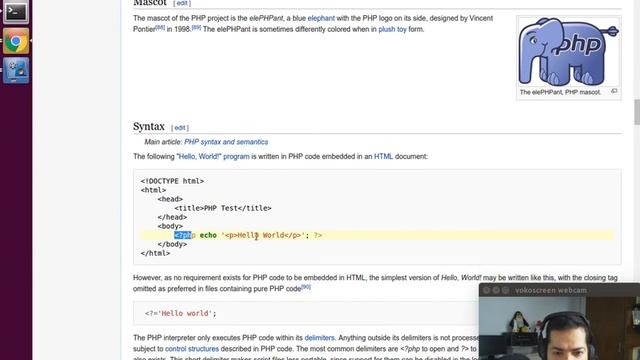
Task: Click the <?='Hello world'; code snippet
Action: (x=180, y=313)
